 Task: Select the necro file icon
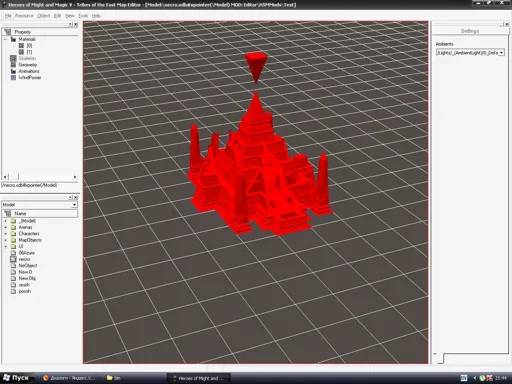13,259
